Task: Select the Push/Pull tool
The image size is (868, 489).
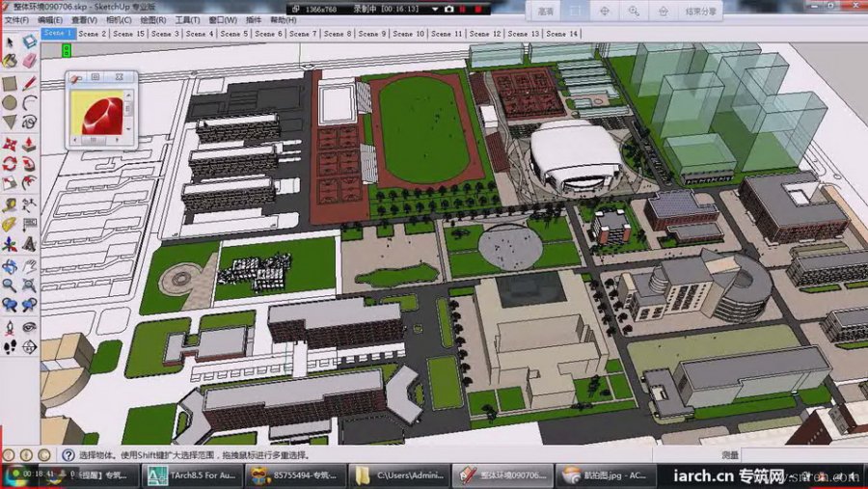Action: [29, 145]
